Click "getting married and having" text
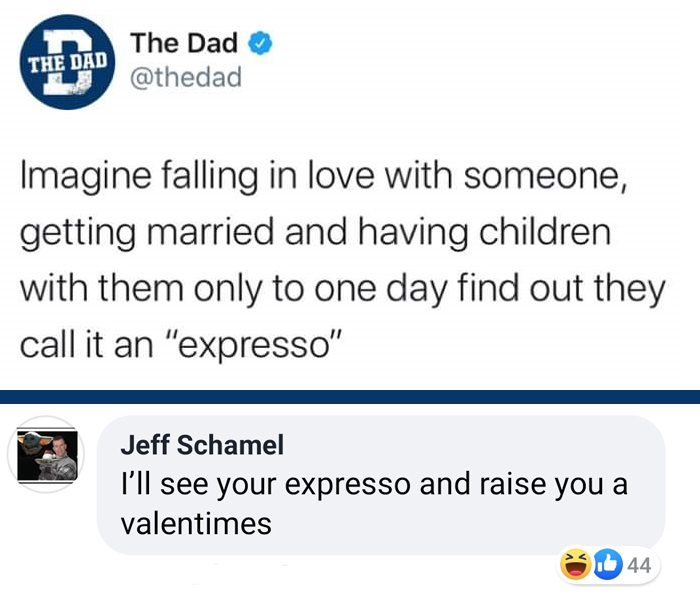The height and width of the screenshot is (602, 700). click(244, 232)
